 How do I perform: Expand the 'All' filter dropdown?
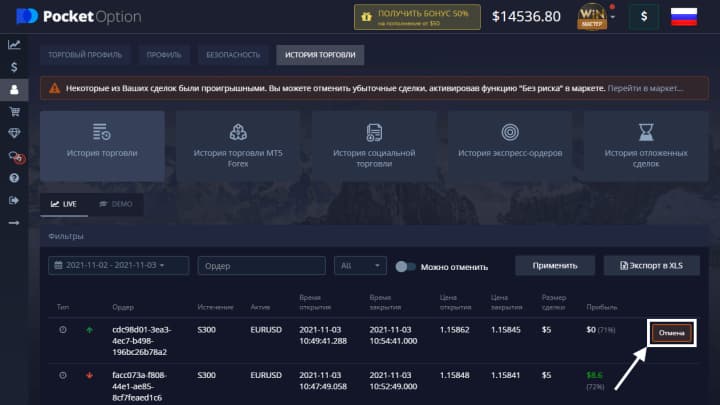coord(360,266)
